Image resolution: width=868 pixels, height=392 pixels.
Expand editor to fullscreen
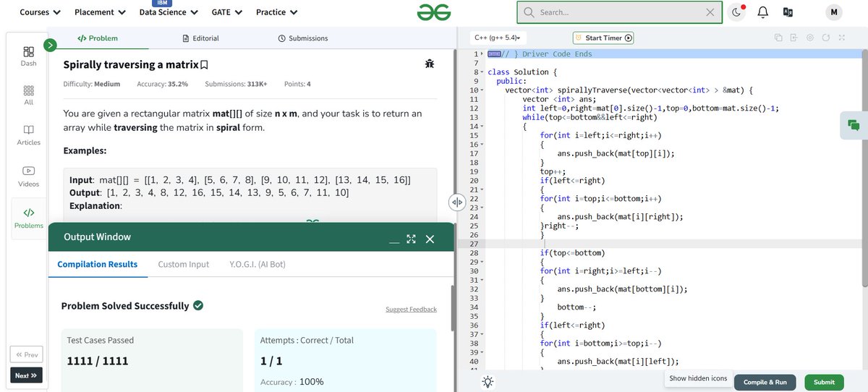pyautogui.click(x=842, y=38)
